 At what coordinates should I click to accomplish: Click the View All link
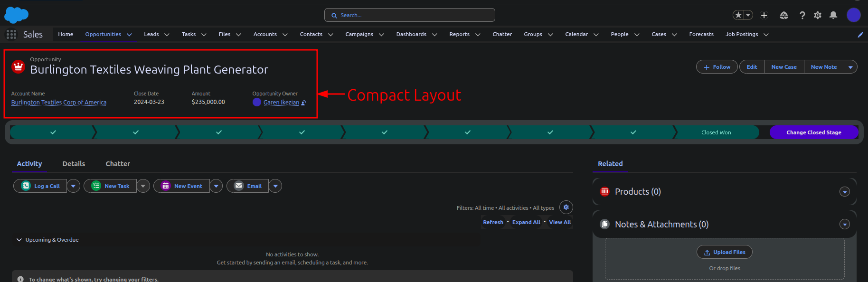coord(560,222)
